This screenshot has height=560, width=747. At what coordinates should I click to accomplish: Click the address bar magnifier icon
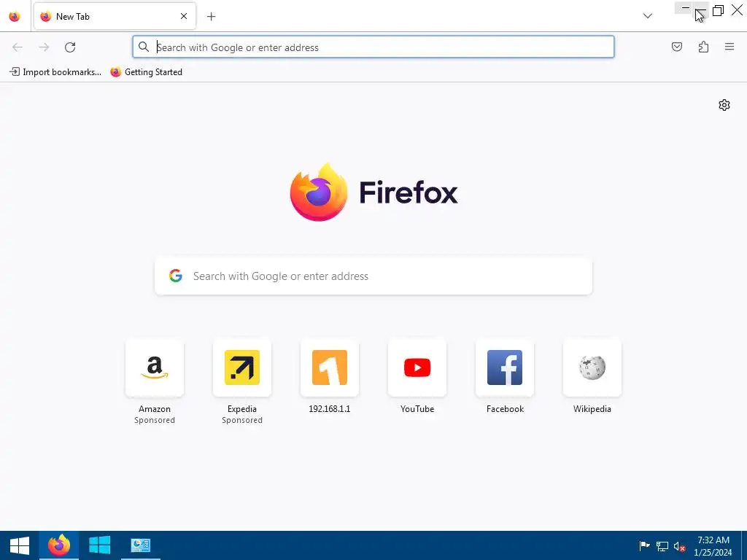[144, 47]
